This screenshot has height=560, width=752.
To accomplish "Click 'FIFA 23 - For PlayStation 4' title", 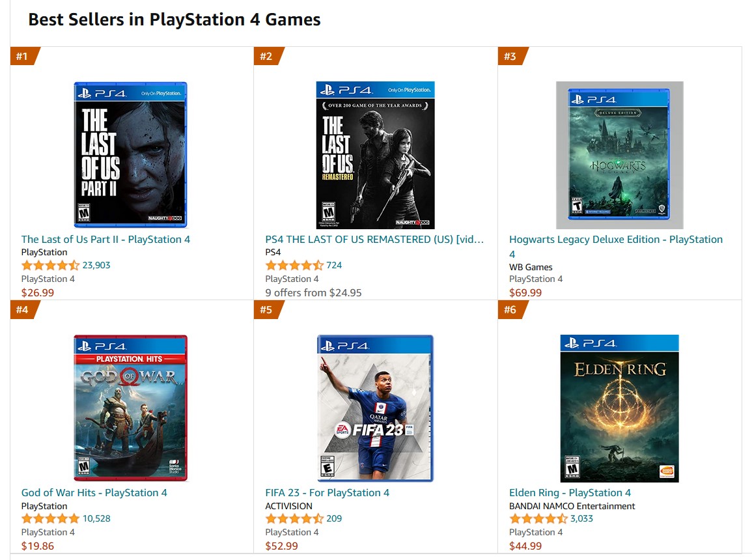I will [x=327, y=492].
